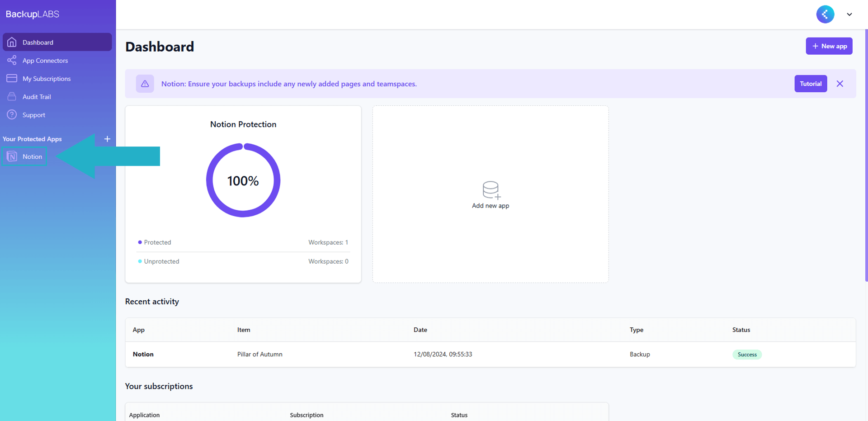
Task: Add a protected app with plus icon
Action: click(x=107, y=139)
